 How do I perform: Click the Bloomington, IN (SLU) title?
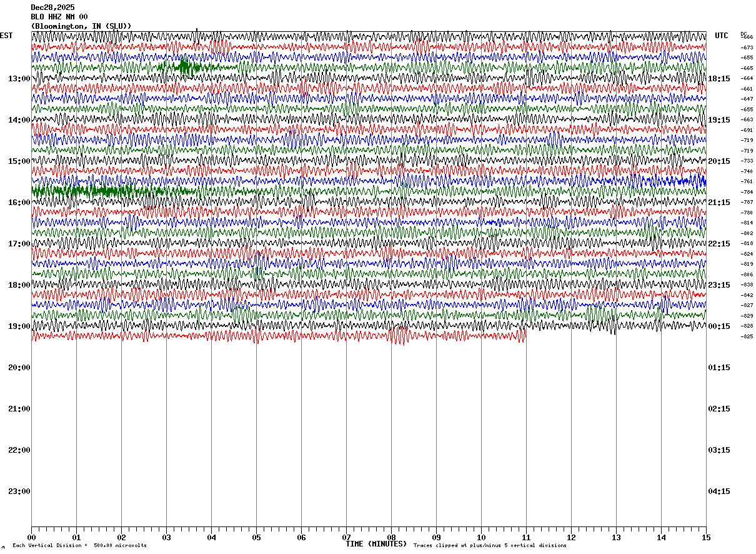click(x=81, y=26)
